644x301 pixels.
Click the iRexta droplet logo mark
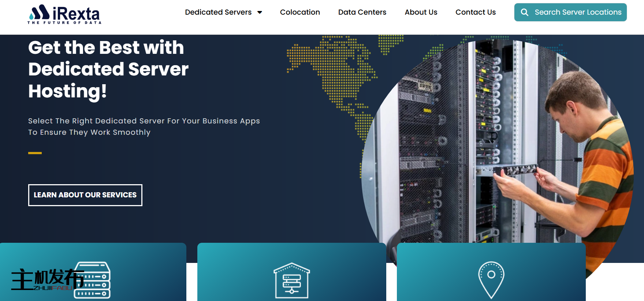[x=39, y=12]
